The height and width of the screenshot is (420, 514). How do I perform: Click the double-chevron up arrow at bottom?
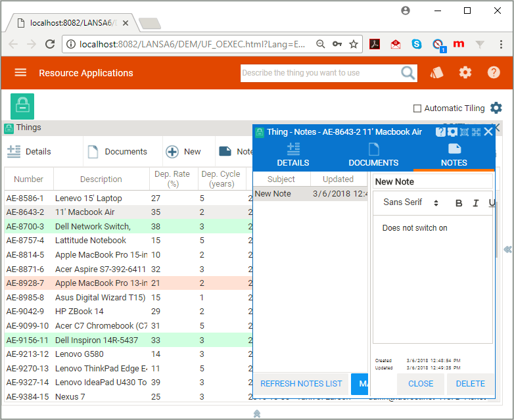257,414
